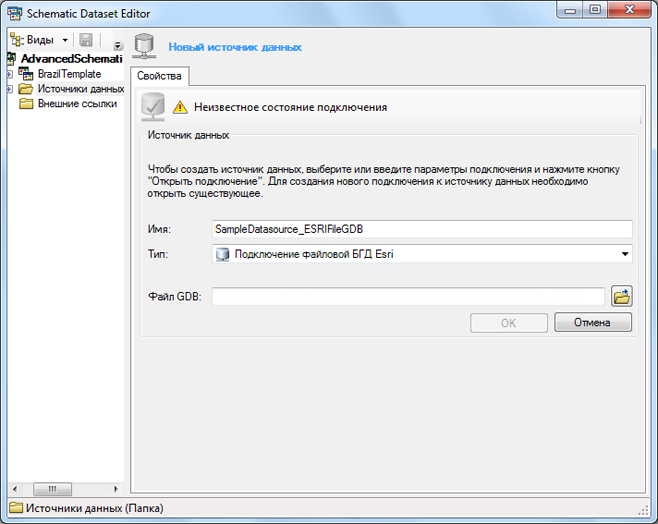The width and height of the screenshot is (658, 524).
Task: Select the AdvancedSchemati root dataset node
Action: (x=72, y=59)
